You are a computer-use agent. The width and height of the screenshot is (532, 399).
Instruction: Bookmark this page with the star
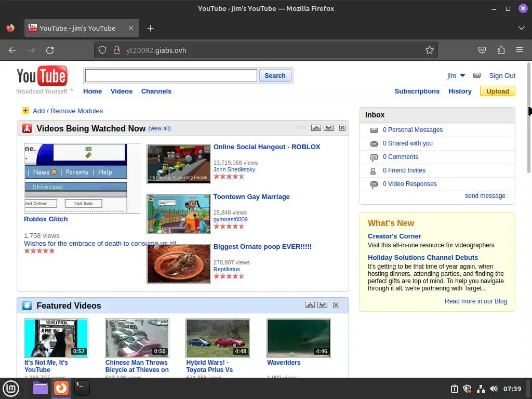coord(430,50)
